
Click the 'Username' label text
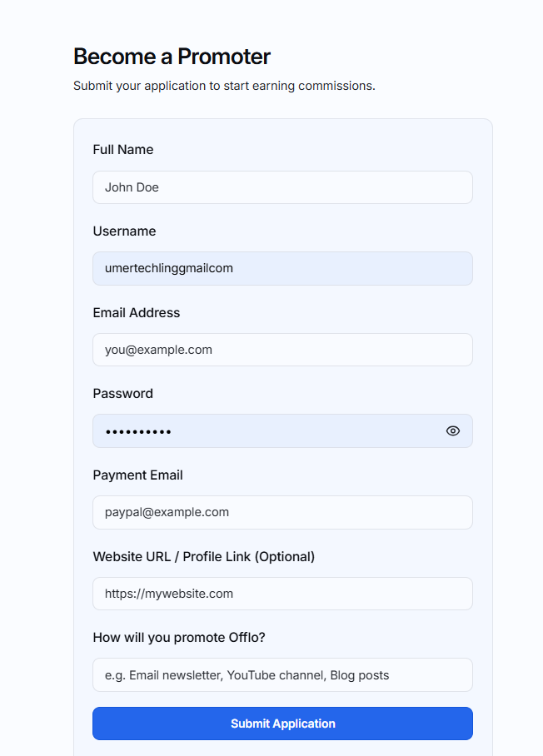point(124,231)
